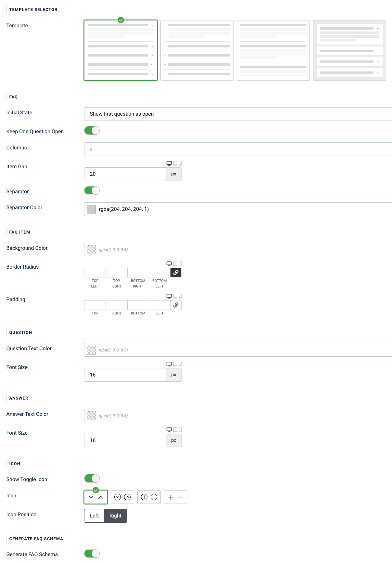Viewport: 392px width, 562px height.
Task: Select desktop device icon for Padding
Action: [169, 296]
